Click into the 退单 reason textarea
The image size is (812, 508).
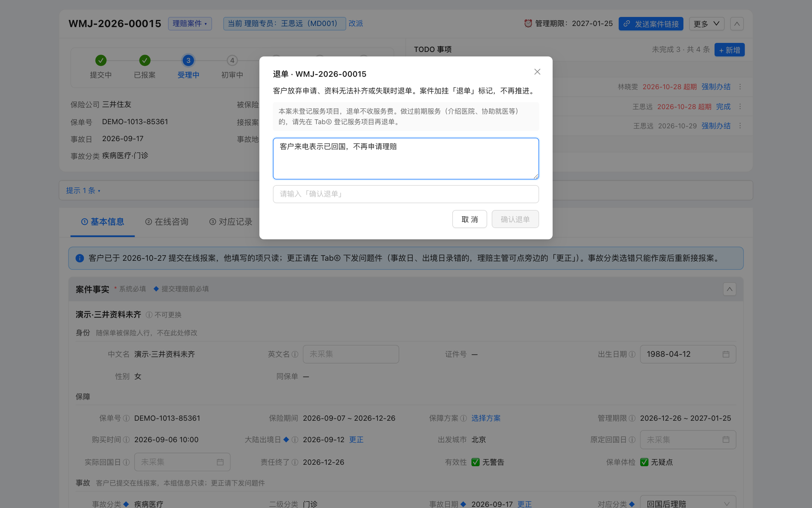(x=406, y=158)
